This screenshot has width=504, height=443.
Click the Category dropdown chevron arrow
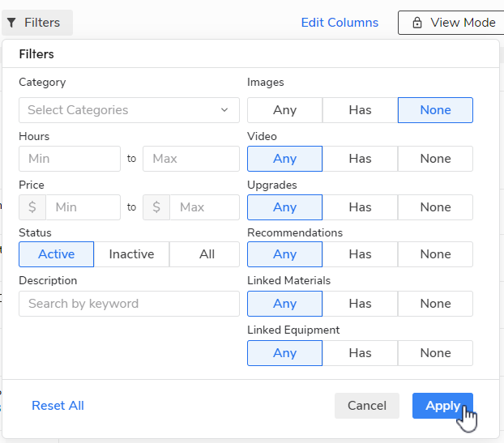point(224,110)
